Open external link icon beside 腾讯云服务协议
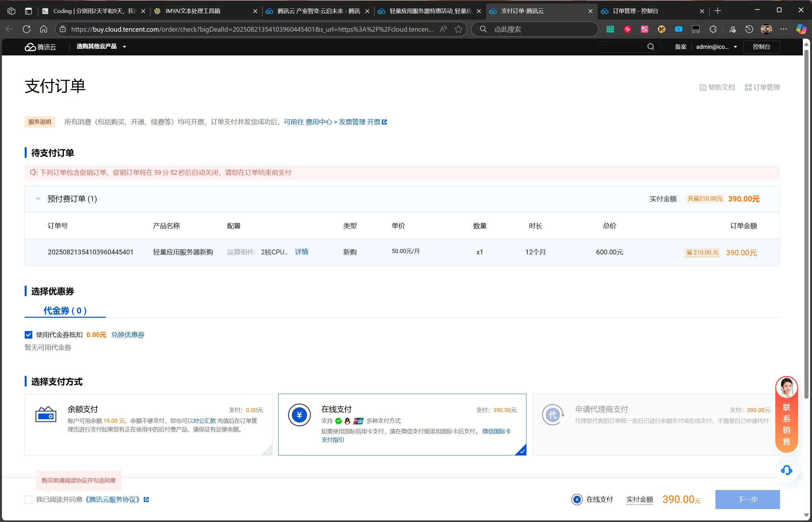 [x=146, y=499]
